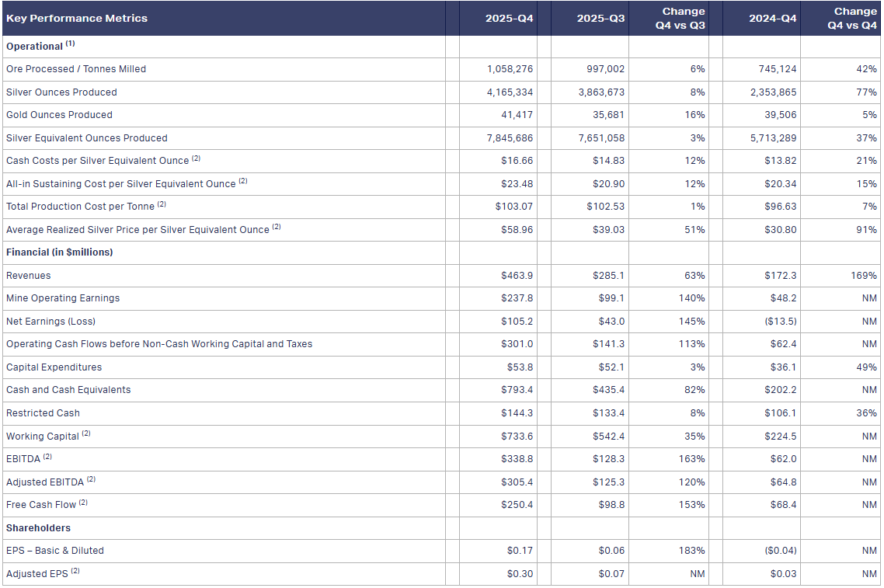The height and width of the screenshot is (588, 884).
Task: Click the EPS – Basic & Diluted label
Action: coord(54,551)
